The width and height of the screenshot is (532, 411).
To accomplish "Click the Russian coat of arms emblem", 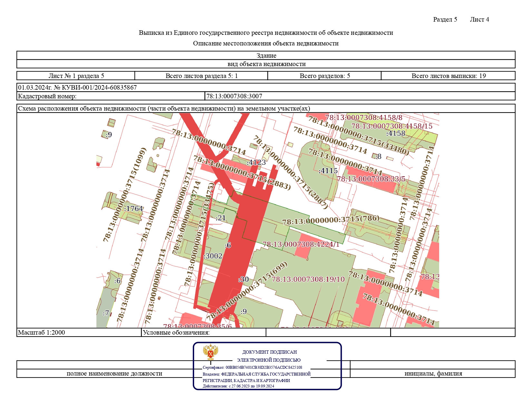I will tap(211, 352).
